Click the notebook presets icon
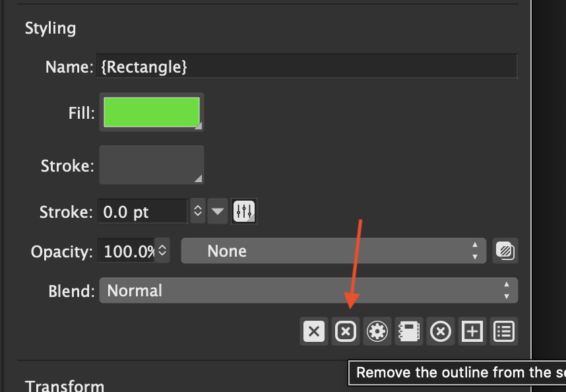566x392 pixels. point(408,331)
